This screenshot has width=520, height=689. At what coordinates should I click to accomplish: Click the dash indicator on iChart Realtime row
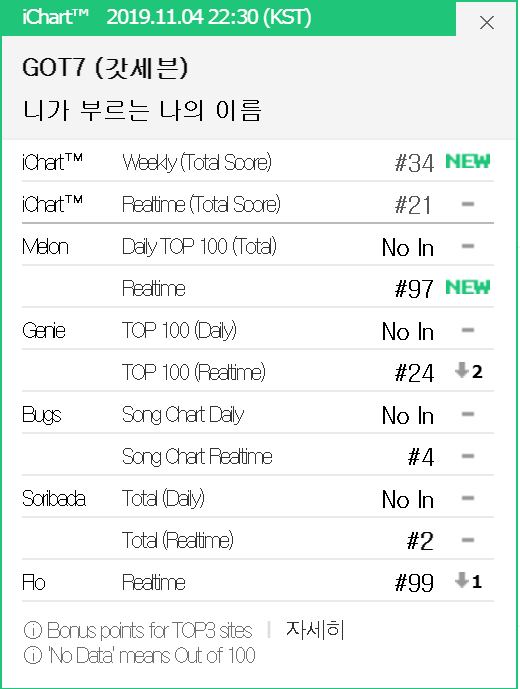tap(468, 204)
